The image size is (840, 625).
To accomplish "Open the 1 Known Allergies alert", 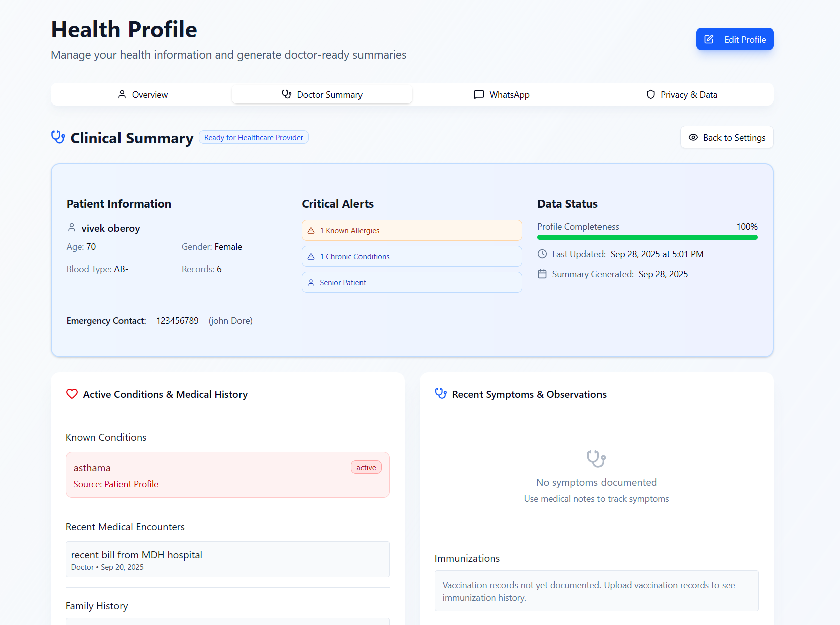I will (412, 230).
